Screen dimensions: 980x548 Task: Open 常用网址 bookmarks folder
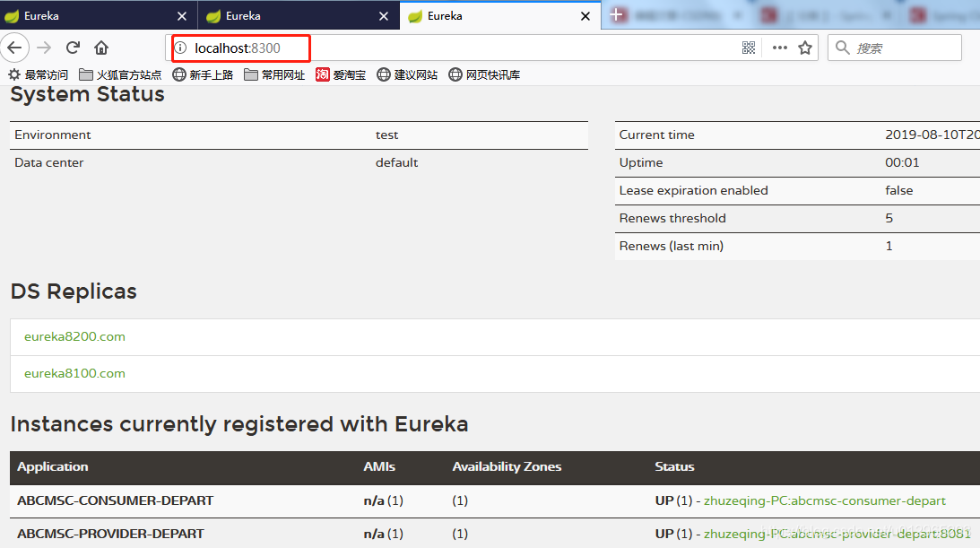274,75
